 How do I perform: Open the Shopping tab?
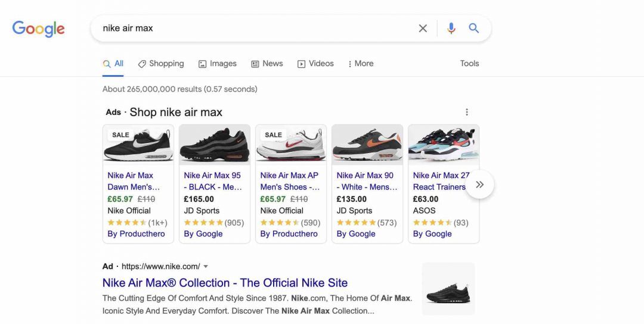pos(161,64)
